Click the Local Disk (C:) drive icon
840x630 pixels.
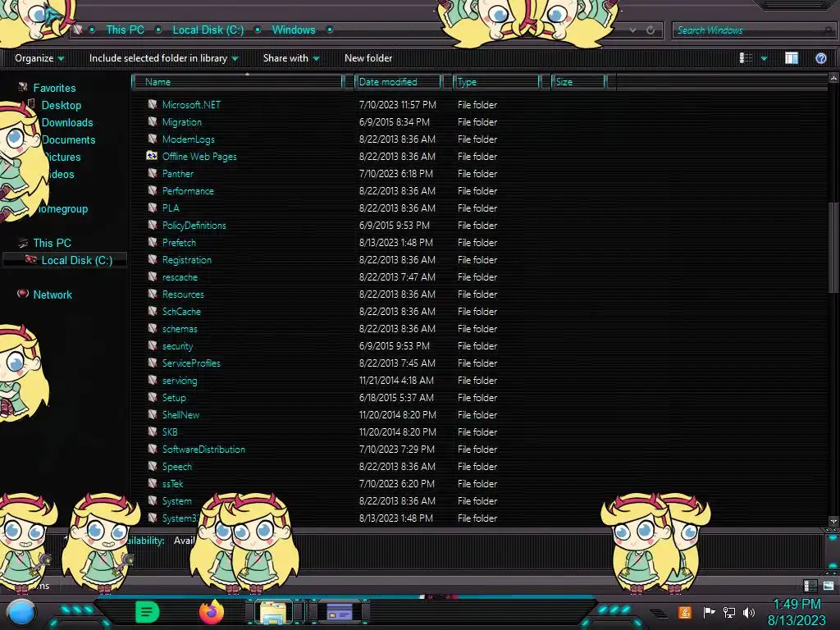pos(31,259)
